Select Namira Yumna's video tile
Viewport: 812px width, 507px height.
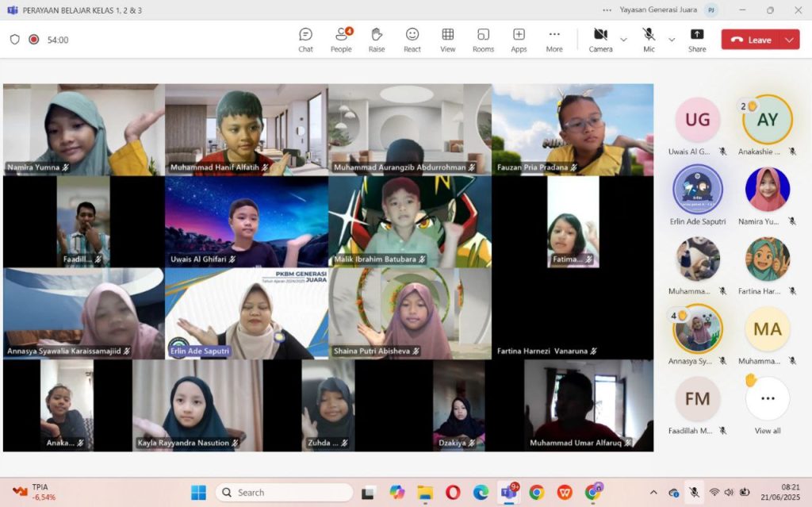click(x=84, y=129)
